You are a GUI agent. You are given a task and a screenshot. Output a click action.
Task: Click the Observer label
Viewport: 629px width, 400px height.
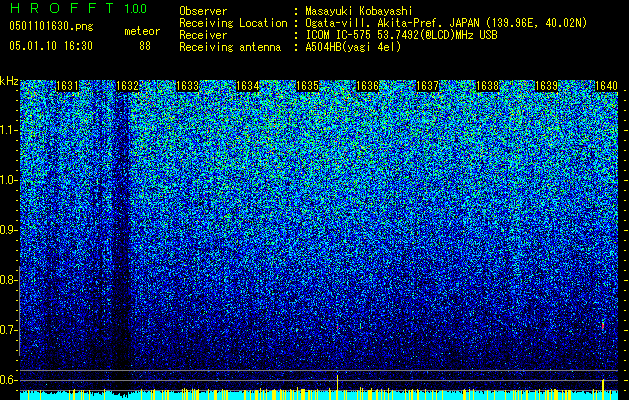click(x=203, y=11)
